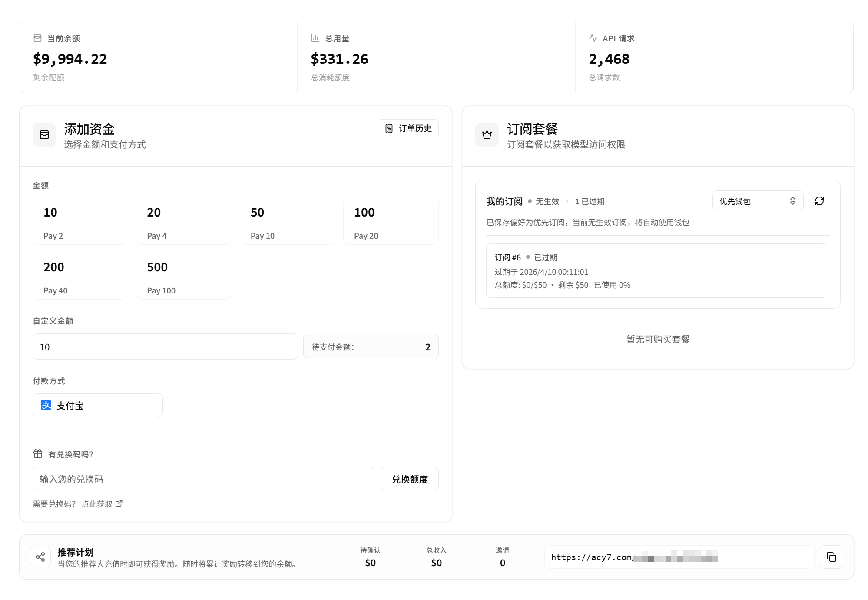This screenshot has height=600, width=868.
Task: Click the external link icon after 点此获取
Action: tap(119, 503)
